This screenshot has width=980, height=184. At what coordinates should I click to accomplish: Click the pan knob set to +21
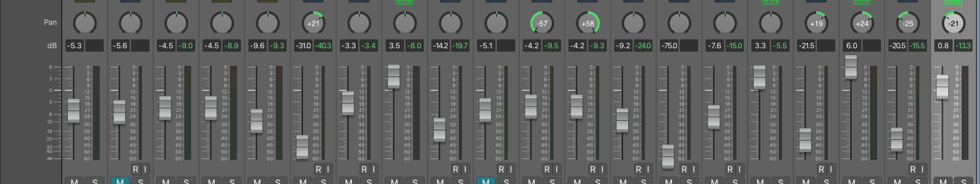click(x=313, y=23)
